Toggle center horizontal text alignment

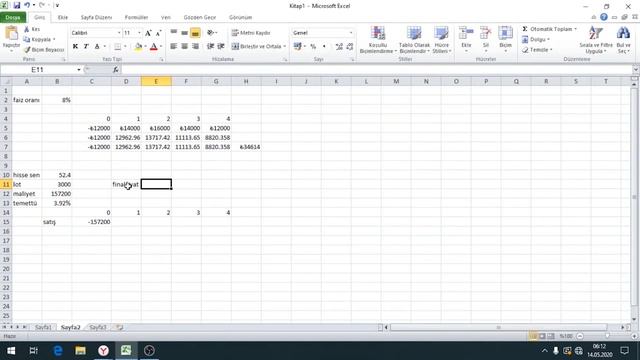click(x=184, y=47)
